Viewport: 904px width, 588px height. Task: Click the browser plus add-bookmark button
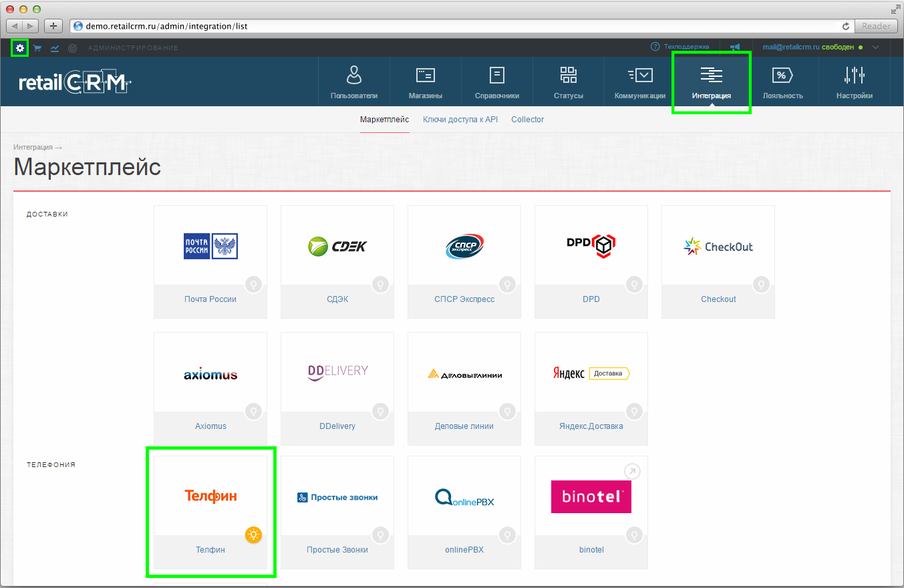point(53,26)
